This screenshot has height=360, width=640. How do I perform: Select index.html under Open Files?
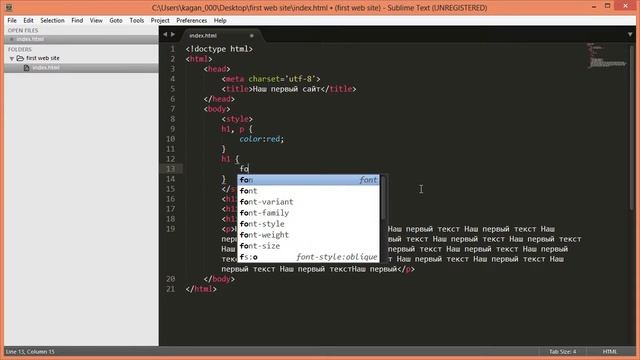pyautogui.click(x=30, y=39)
